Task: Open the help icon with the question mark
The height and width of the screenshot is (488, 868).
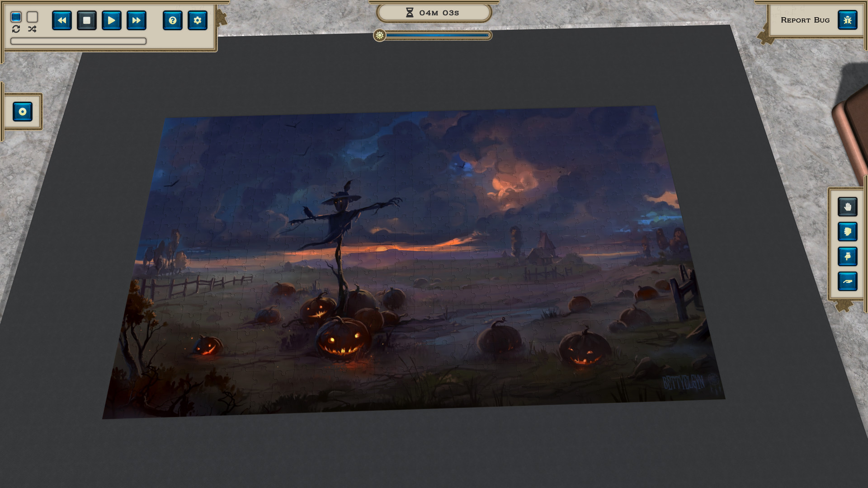Action: (x=172, y=20)
